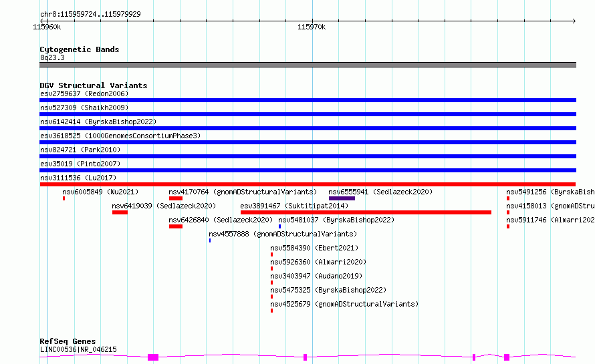The height and width of the screenshot is (364, 595).
Task: Click red marker below nsv5475325
Action: (271, 297)
